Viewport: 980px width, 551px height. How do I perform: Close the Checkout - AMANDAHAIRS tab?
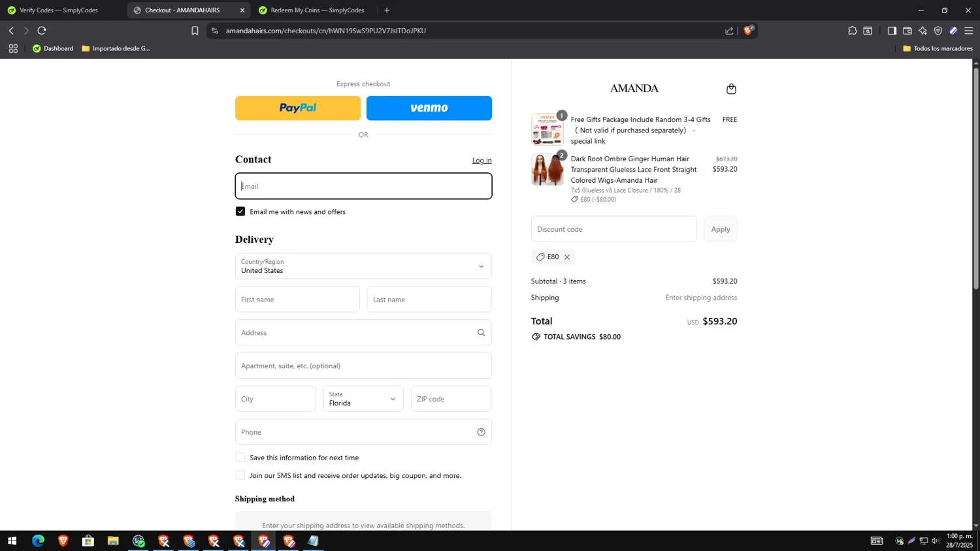242,10
